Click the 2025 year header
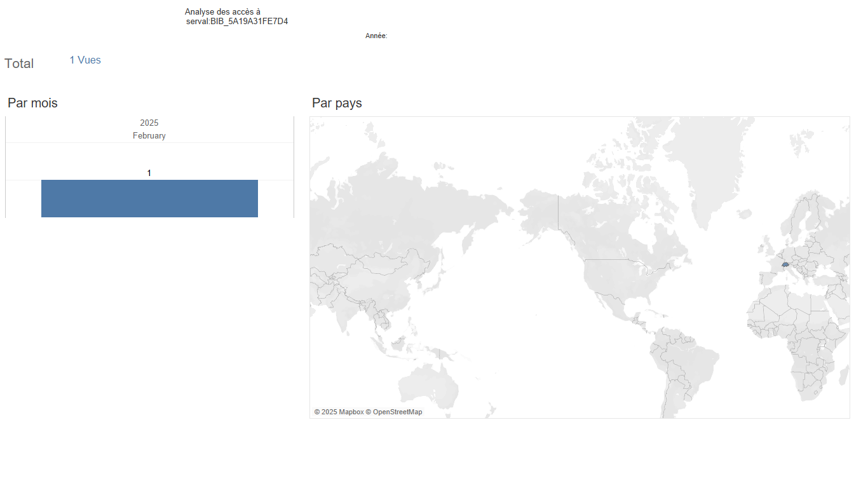The image size is (868, 488). [x=149, y=123]
